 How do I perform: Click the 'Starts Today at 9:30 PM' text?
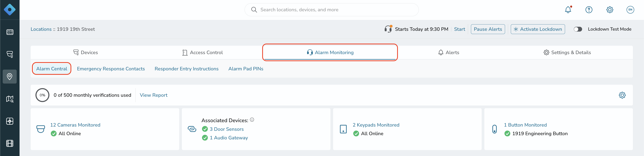(421, 29)
